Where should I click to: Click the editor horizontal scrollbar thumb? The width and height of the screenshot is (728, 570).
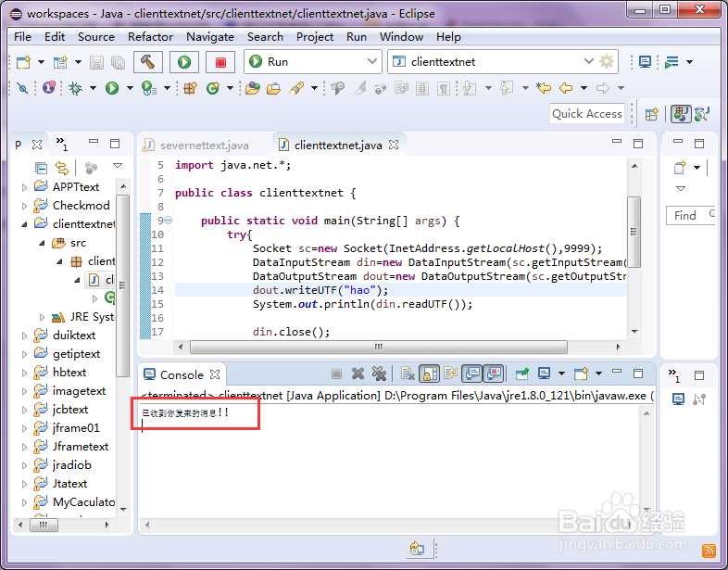[x=379, y=347]
